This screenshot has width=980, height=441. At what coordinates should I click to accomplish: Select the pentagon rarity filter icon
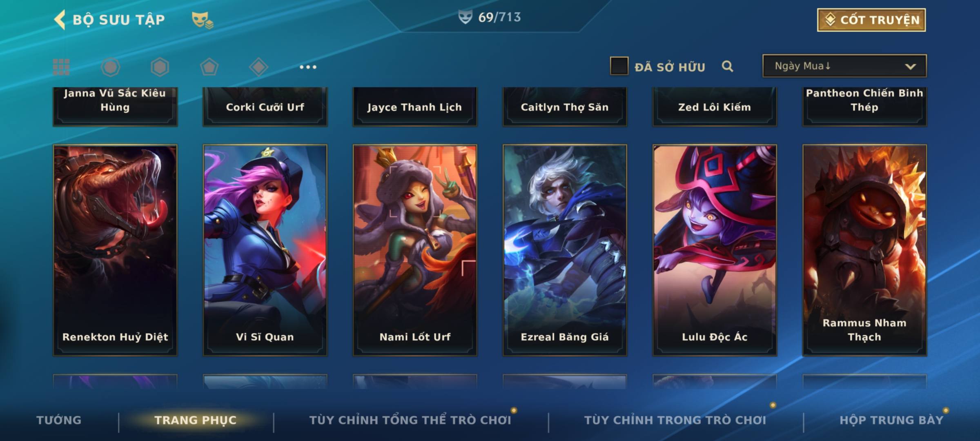tap(209, 67)
